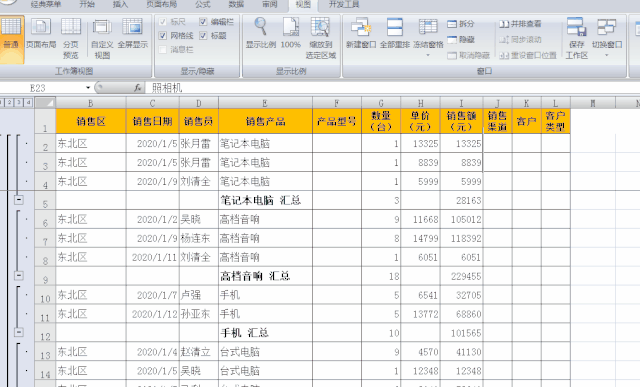Open the 公式 Formulas tab
This screenshot has height=387, width=640.
pyautogui.click(x=203, y=4)
